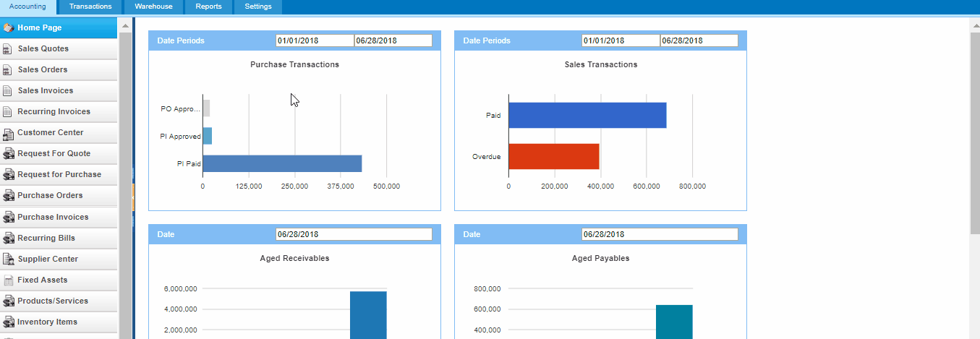The height and width of the screenshot is (339, 980).
Task: Click sidebar scrollbar up arrow
Action: click(125, 26)
